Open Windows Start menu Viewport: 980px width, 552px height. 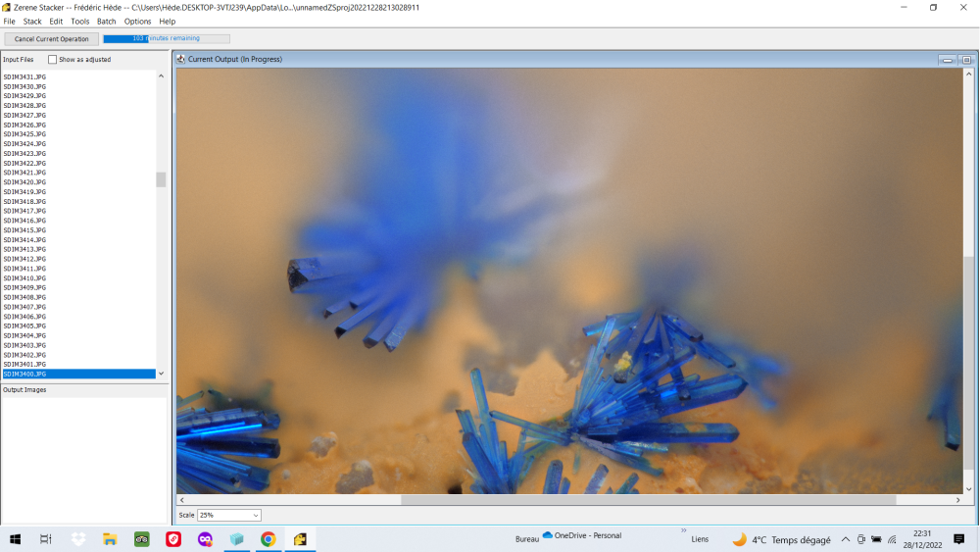point(15,539)
